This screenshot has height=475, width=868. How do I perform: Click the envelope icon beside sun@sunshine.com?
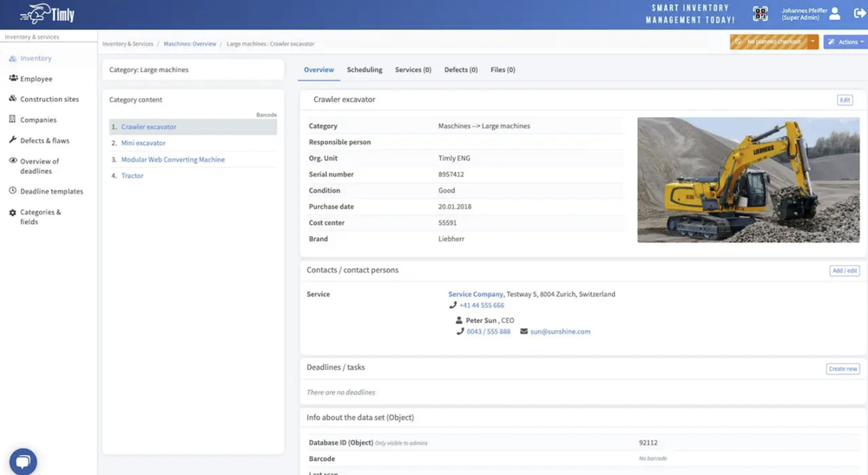tap(523, 331)
